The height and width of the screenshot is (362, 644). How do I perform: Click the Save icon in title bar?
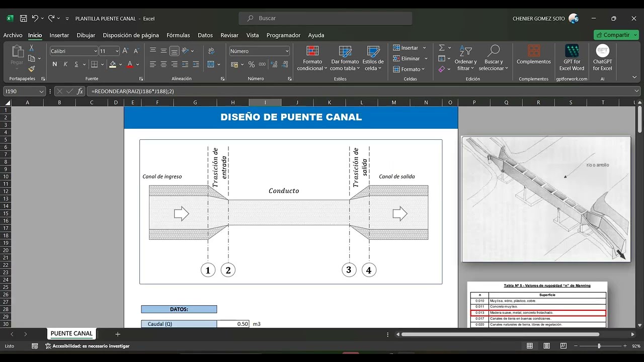[23, 19]
